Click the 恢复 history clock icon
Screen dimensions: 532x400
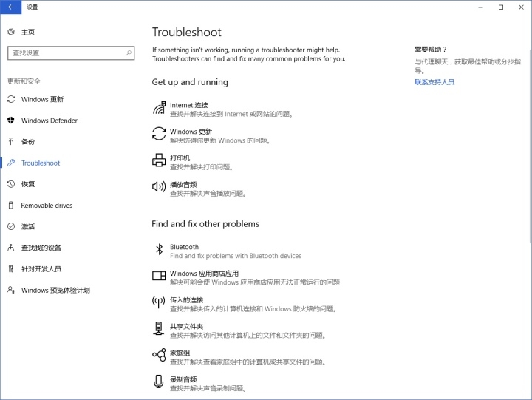11,184
